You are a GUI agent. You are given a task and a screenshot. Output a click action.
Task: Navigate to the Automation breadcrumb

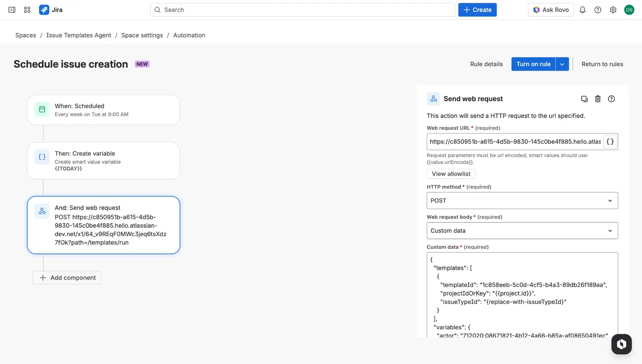pyautogui.click(x=189, y=35)
